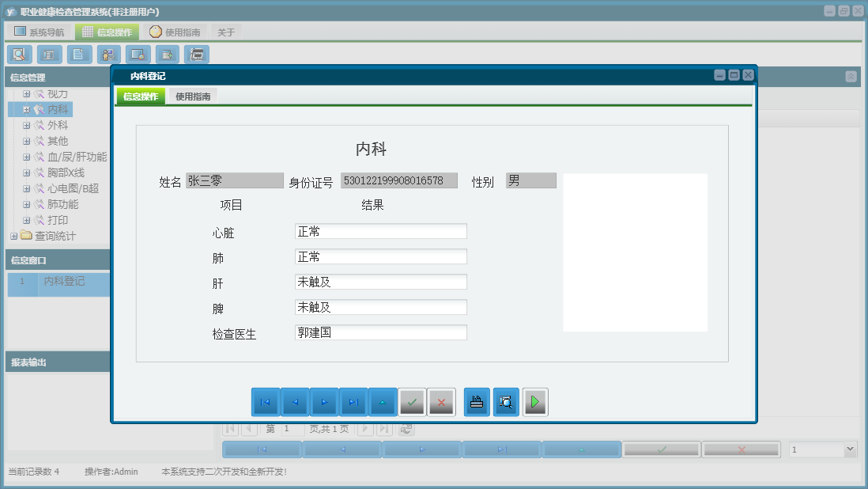This screenshot has height=489, width=868.
Task: Click the document toolbar icon
Action: 77,54
